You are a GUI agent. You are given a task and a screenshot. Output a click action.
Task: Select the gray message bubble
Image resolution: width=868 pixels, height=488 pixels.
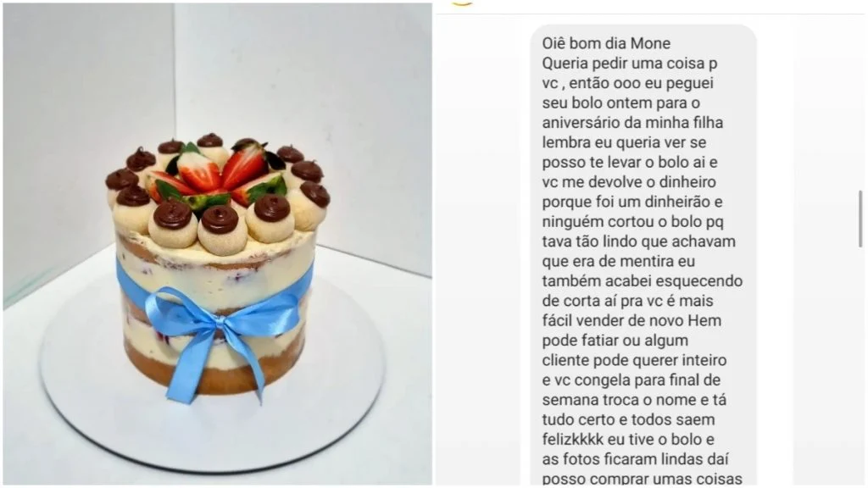[x=643, y=256]
